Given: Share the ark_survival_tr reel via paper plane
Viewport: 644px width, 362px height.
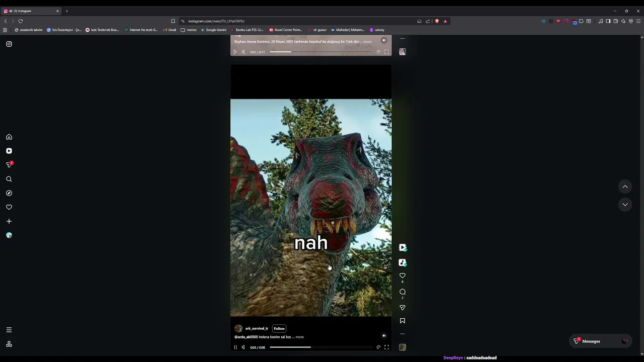Looking at the screenshot, I should point(403,308).
